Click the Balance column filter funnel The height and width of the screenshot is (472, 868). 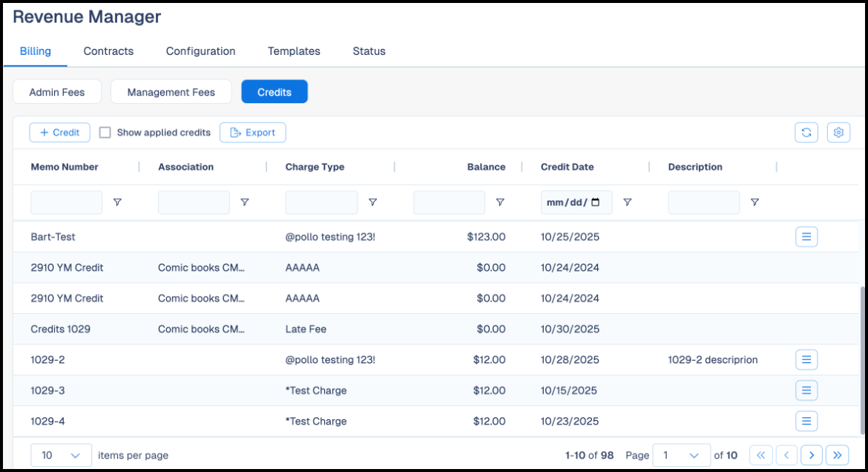500,202
